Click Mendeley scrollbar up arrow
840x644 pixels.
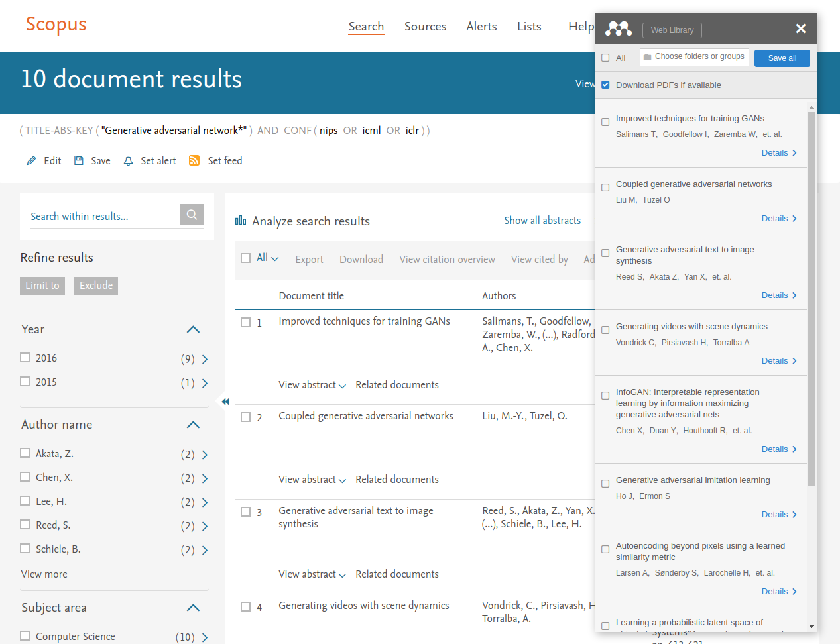click(811, 107)
